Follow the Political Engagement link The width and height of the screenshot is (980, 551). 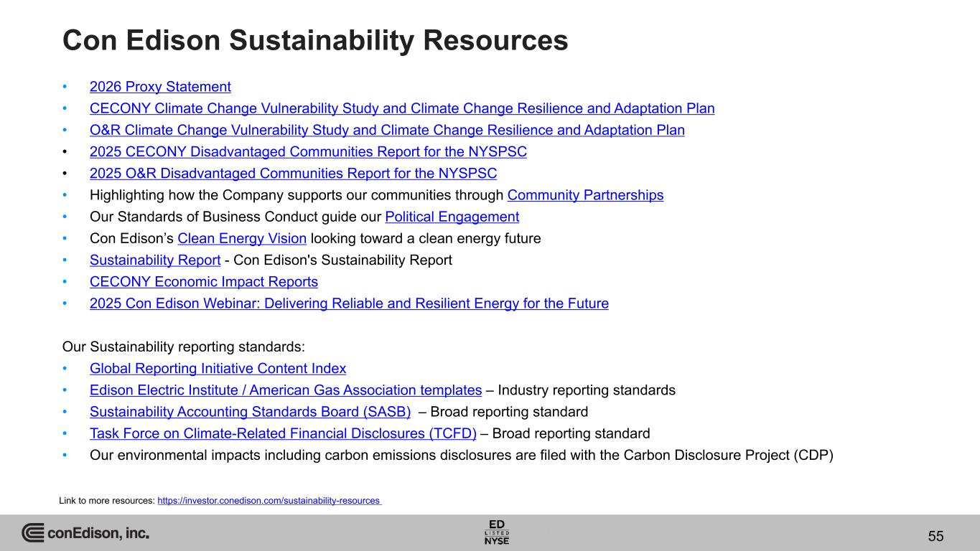[452, 217]
